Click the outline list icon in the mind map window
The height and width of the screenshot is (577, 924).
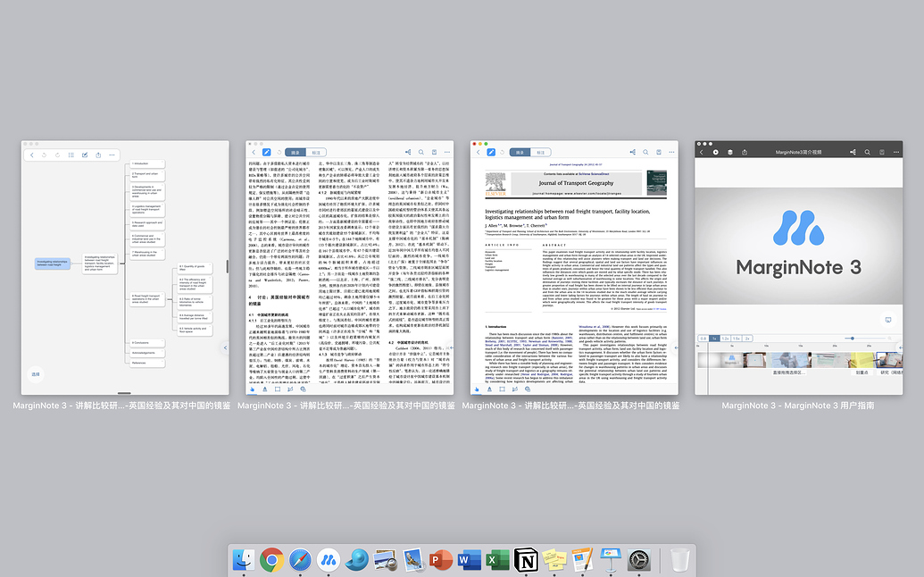71,155
